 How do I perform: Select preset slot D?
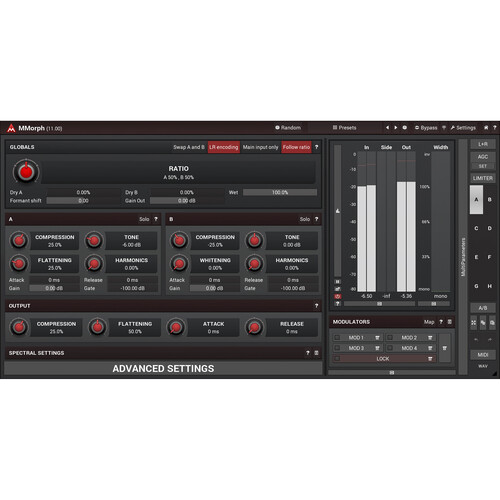coord(490,228)
